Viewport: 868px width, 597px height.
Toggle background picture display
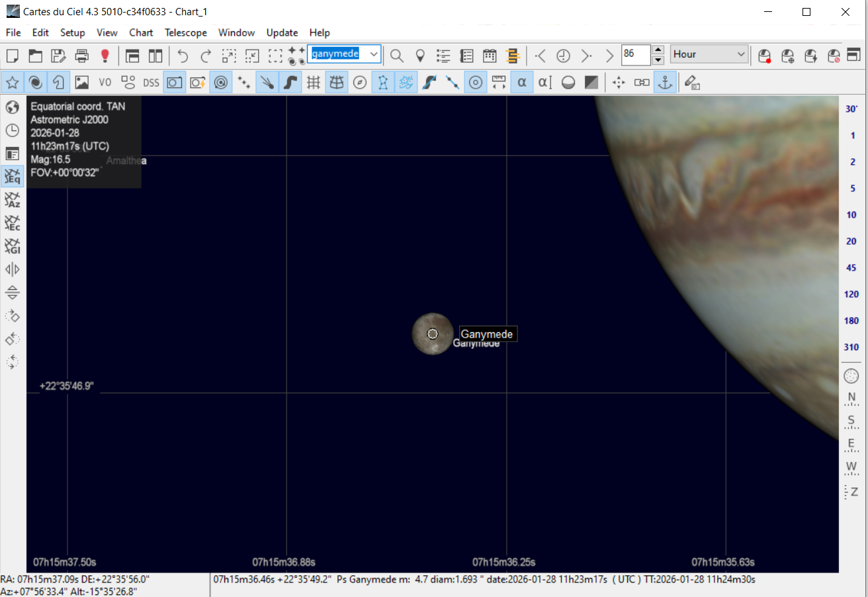82,82
